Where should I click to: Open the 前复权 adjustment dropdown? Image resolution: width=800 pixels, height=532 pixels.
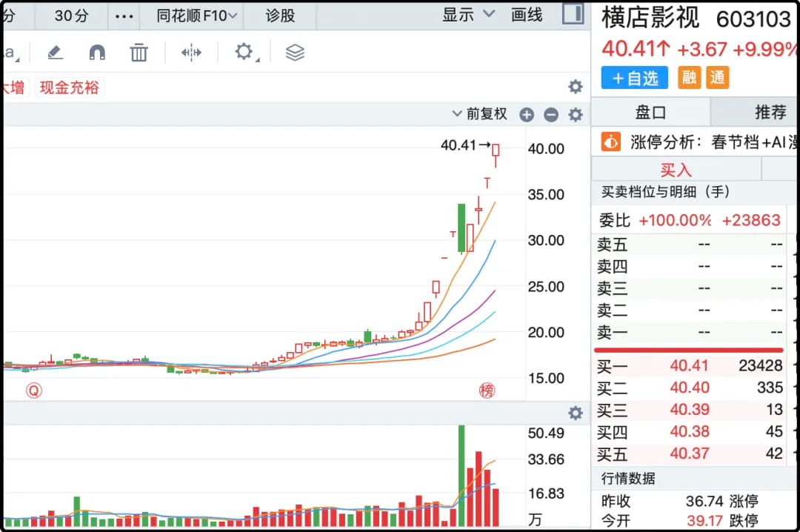pyautogui.click(x=480, y=114)
